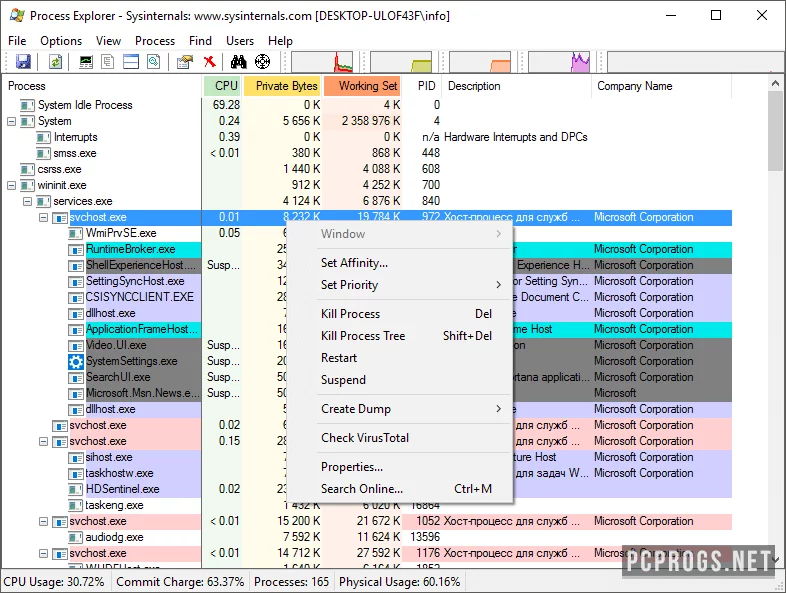
Task: Click the Process Explorer title bar icon
Action: pyautogui.click(x=17, y=16)
